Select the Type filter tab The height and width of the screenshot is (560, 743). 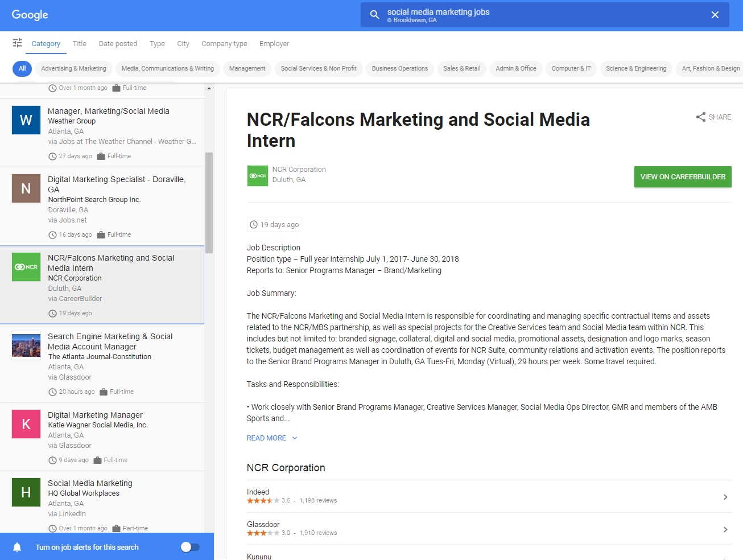tap(157, 44)
